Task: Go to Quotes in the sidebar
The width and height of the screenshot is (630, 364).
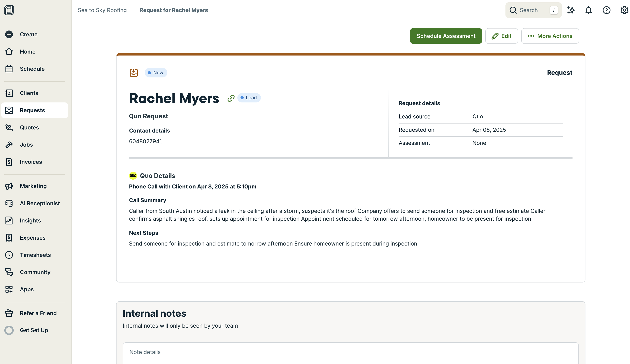Action: tap(29, 127)
